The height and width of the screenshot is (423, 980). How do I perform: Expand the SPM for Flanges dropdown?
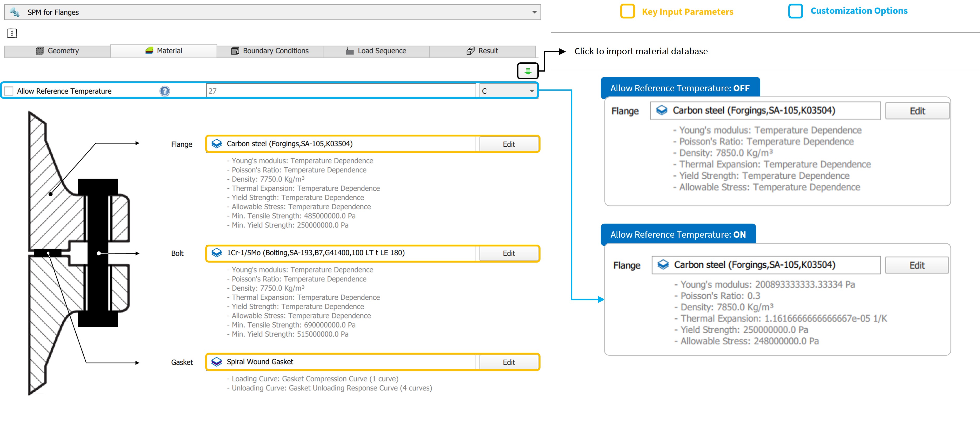[x=534, y=12]
